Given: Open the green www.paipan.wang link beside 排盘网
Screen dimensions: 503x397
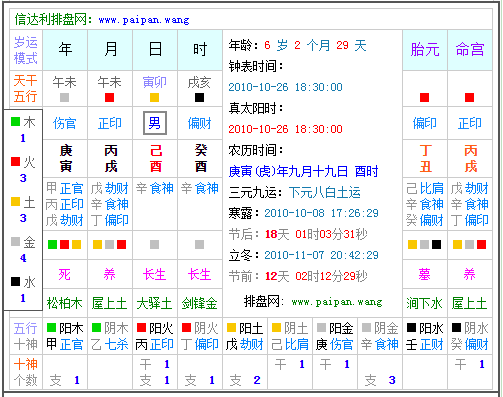Looking at the screenshot, I should pos(337,302).
